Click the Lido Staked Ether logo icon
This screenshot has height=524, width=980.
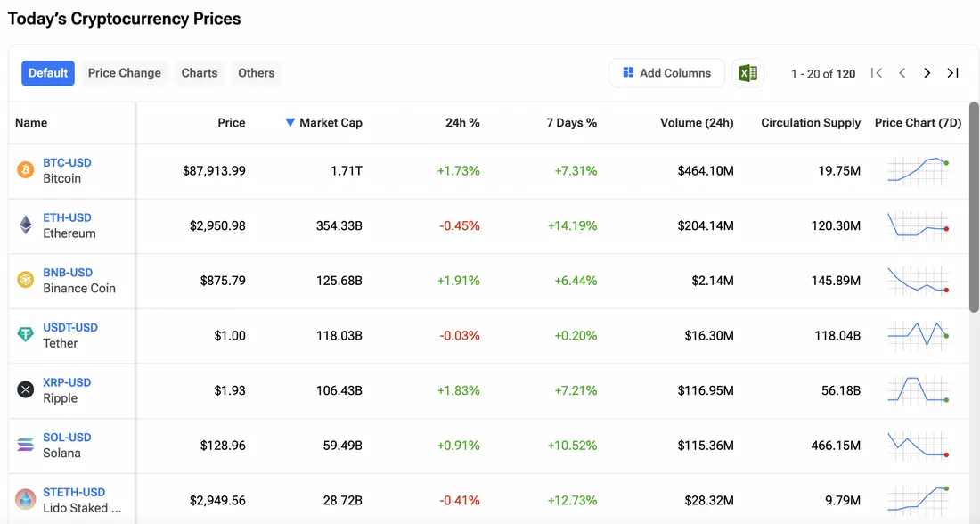pos(26,499)
